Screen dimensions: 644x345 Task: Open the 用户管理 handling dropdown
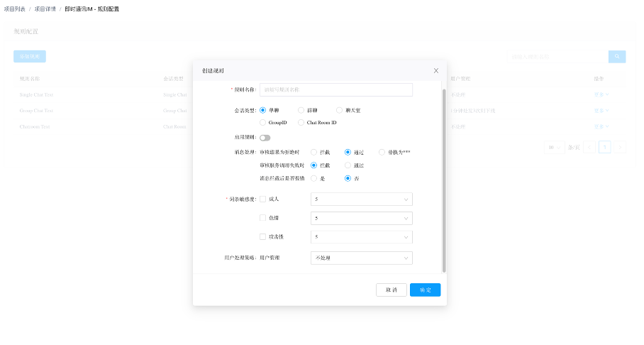[x=361, y=258]
